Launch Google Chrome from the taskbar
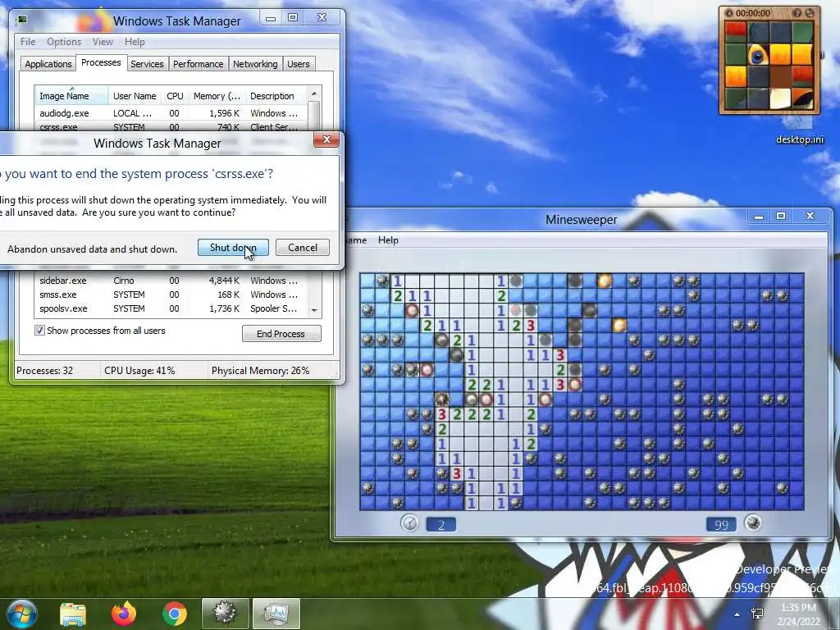This screenshot has height=630, width=840. pos(175,614)
